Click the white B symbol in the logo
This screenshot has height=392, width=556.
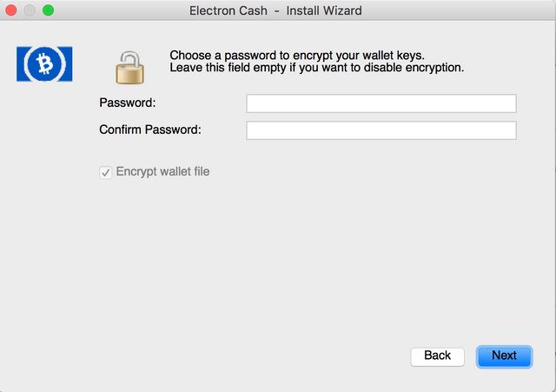pos(44,64)
